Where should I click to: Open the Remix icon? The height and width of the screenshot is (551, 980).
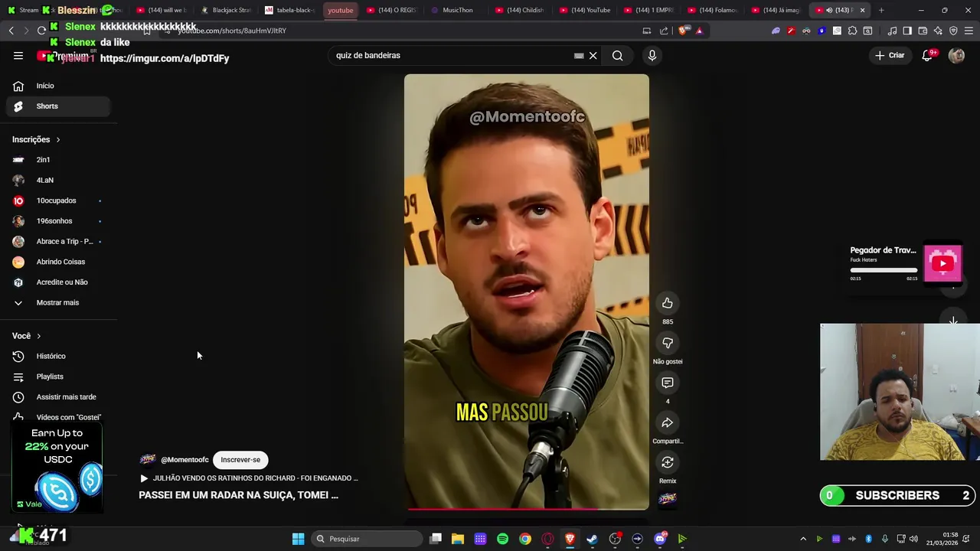tap(668, 462)
